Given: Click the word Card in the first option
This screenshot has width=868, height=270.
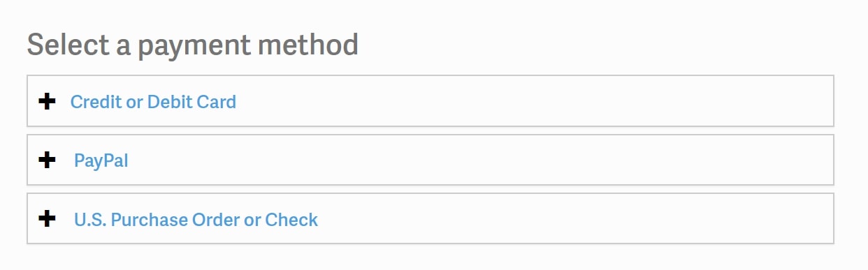Looking at the screenshot, I should tap(217, 102).
